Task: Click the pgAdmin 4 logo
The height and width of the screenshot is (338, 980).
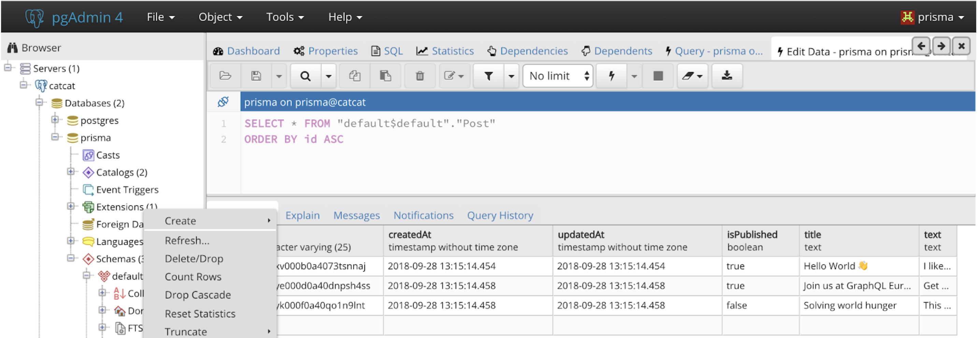Action: click(x=74, y=17)
